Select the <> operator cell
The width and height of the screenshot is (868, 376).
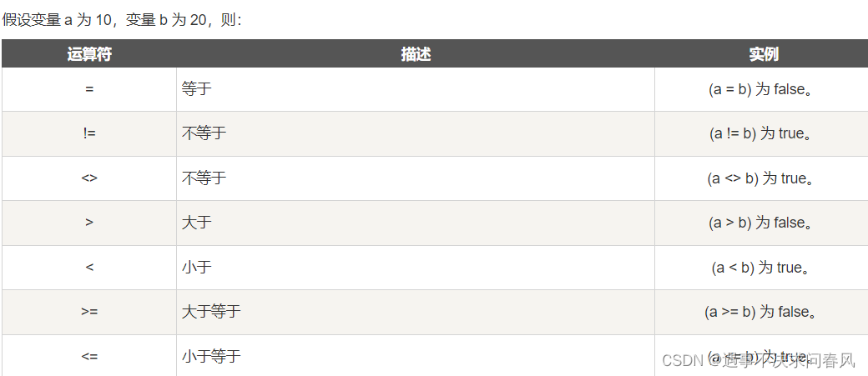tap(89, 178)
